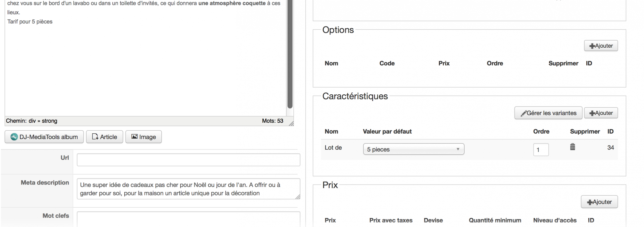This screenshot has height=227, width=644.
Task: Click the editor's vertical scrollbar
Action: click(x=290, y=54)
